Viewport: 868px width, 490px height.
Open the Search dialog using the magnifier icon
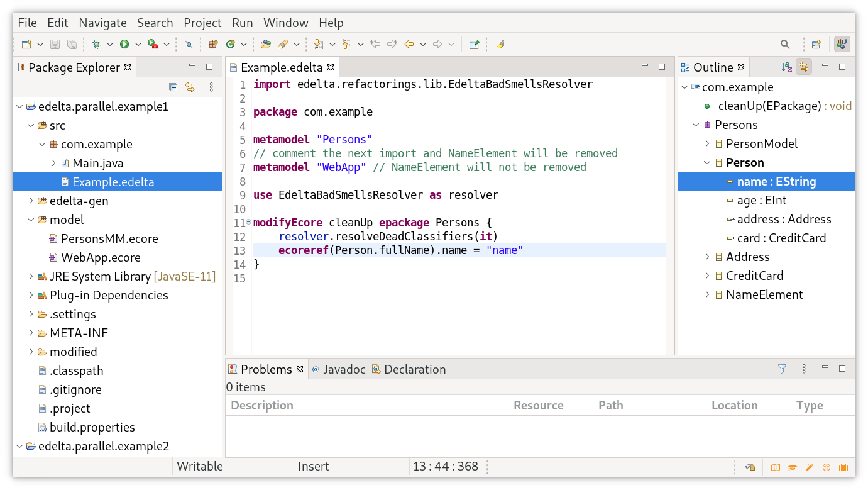tap(784, 44)
